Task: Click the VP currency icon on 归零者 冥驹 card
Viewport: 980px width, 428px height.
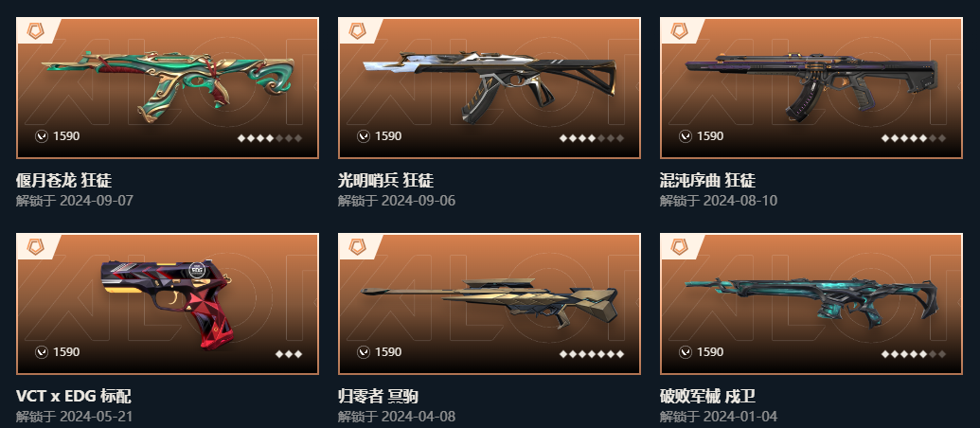Action: click(x=364, y=352)
